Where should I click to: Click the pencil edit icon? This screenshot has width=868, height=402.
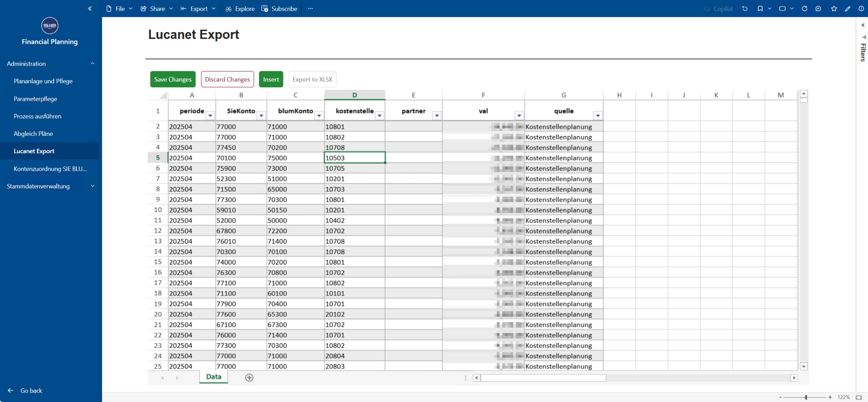(848, 9)
